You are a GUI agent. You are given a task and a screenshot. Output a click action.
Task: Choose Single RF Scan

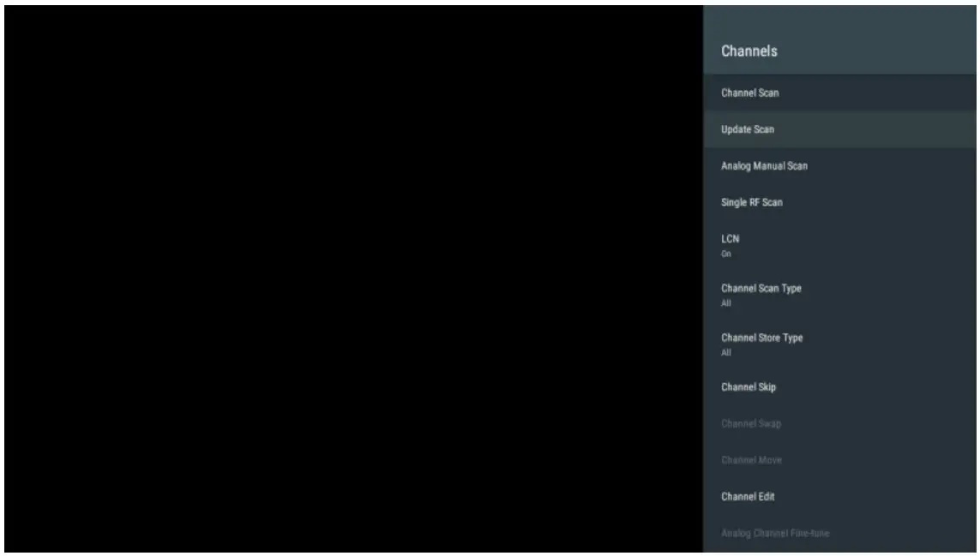point(839,202)
